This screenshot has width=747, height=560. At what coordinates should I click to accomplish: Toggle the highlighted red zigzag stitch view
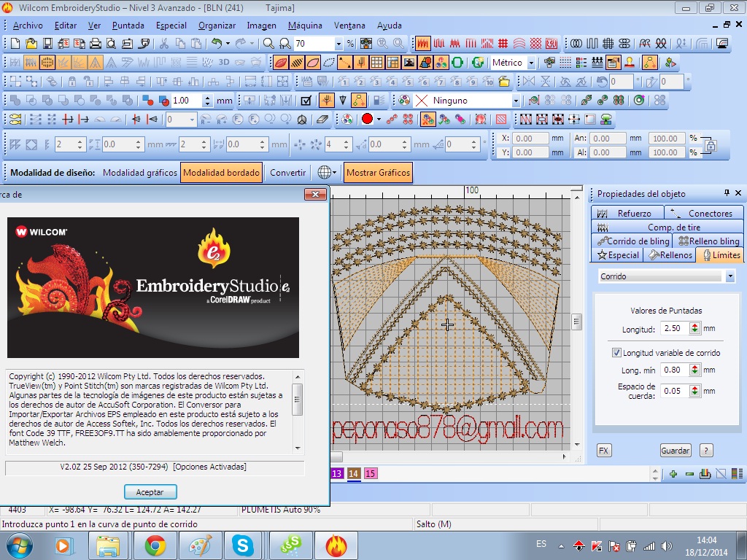click(422, 44)
